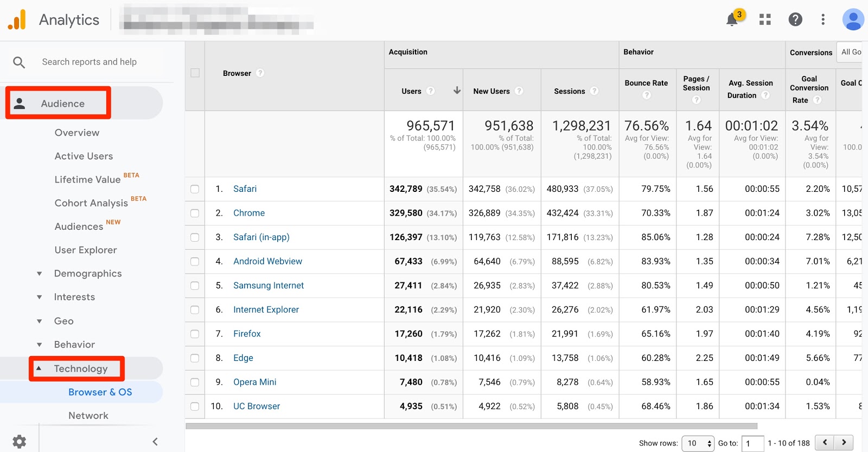This screenshot has height=452, width=868.
Task: Open the UC Browser link
Action: [x=257, y=406]
